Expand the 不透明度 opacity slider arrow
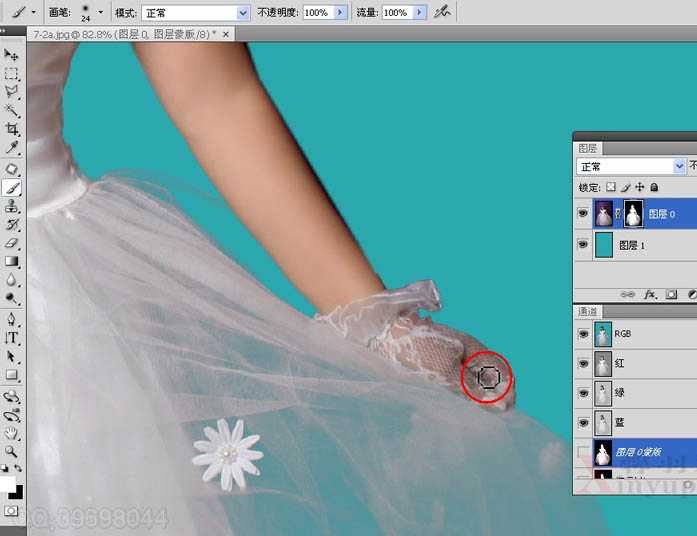Image resolution: width=697 pixels, height=536 pixels. point(340,13)
